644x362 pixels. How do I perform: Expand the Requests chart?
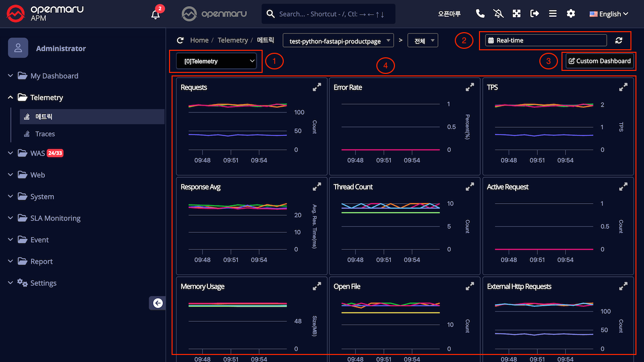(x=316, y=87)
